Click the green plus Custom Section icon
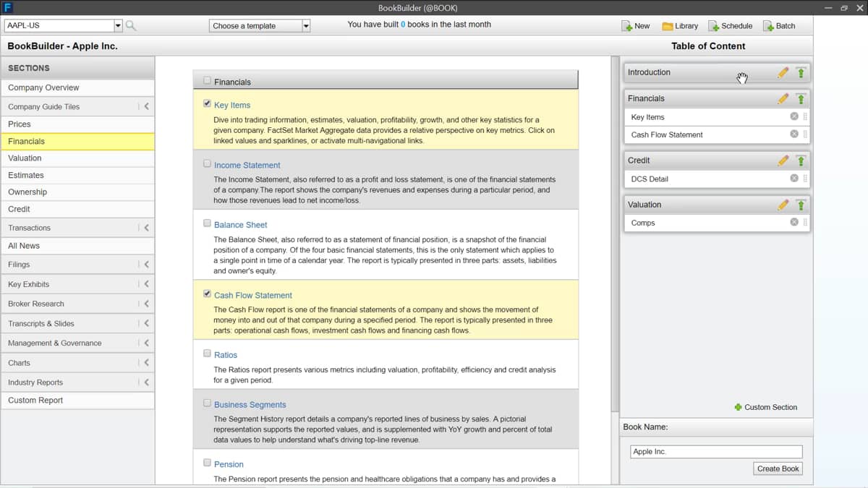The width and height of the screenshot is (868, 488). [738, 407]
